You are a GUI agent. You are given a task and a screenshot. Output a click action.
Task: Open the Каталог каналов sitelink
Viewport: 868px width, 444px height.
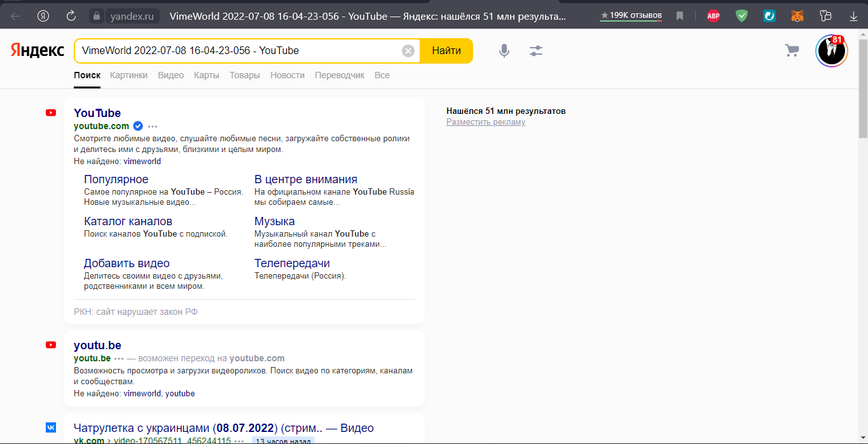128,221
